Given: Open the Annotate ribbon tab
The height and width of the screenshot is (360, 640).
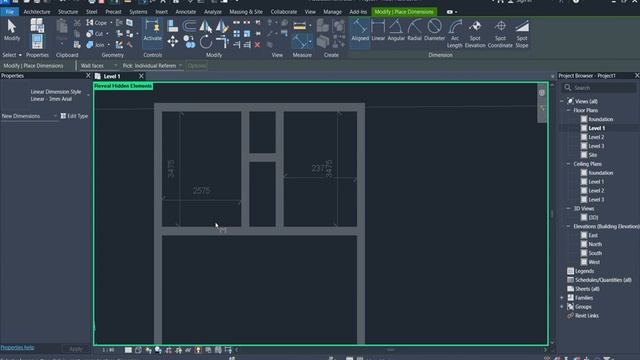Looking at the screenshot, I should click(185, 12).
